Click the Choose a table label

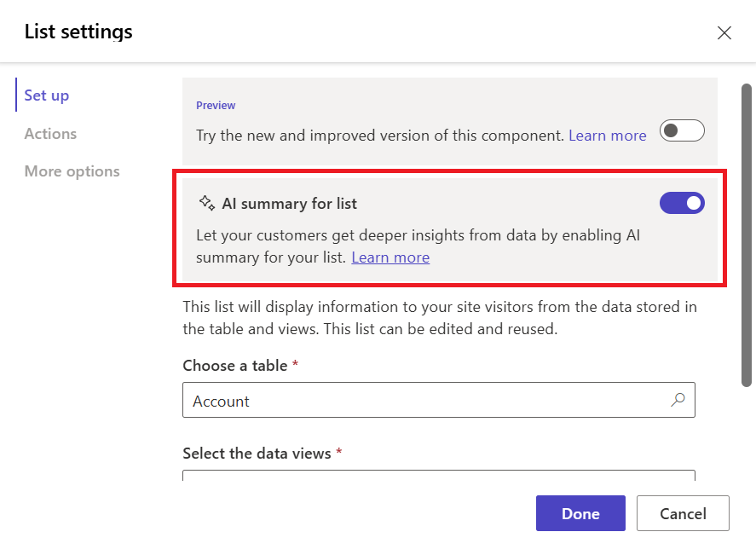(x=235, y=366)
